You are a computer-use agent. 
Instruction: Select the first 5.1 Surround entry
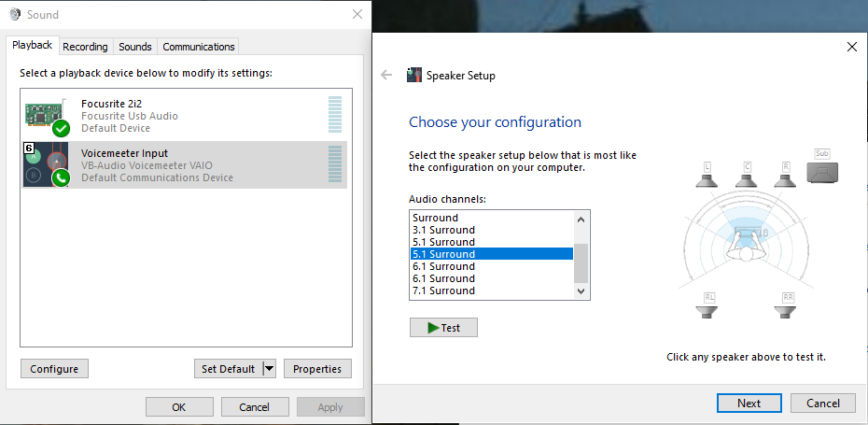[492, 242]
